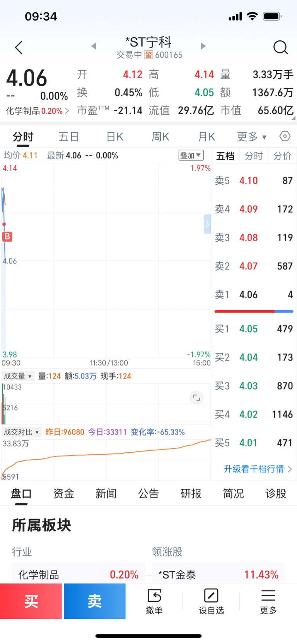Open 化学制品 sector link near price
The height and width of the screenshot is (644, 297).
[37, 111]
